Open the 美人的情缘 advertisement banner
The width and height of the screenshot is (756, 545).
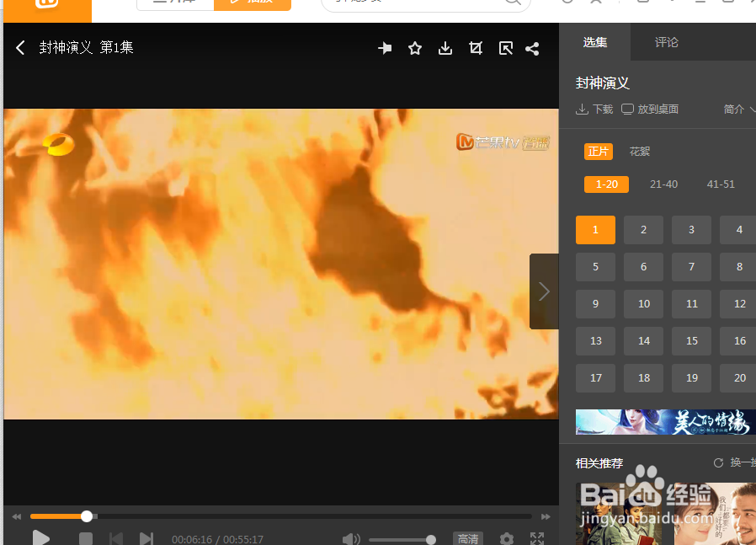coord(665,422)
